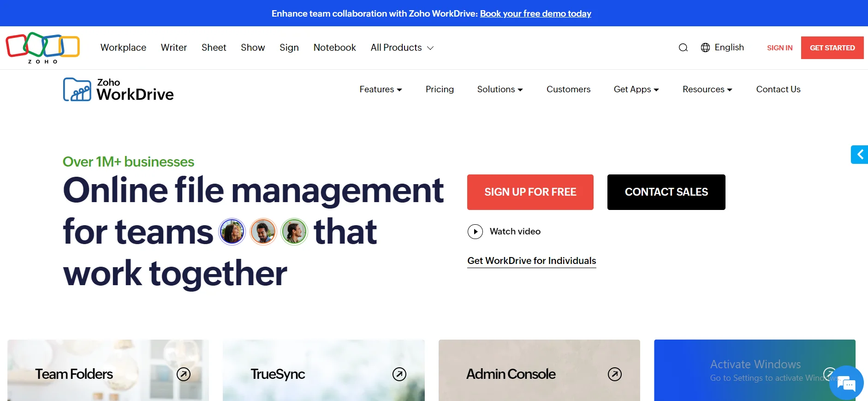Image resolution: width=868 pixels, height=401 pixels.
Task: Click the third team member avatar
Action: (x=294, y=232)
